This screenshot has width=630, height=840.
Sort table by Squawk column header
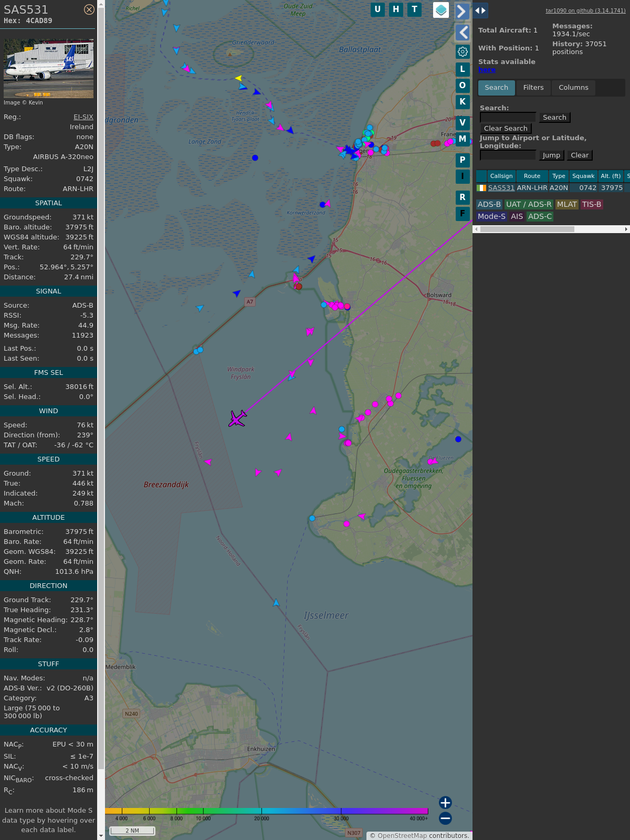[x=583, y=176]
